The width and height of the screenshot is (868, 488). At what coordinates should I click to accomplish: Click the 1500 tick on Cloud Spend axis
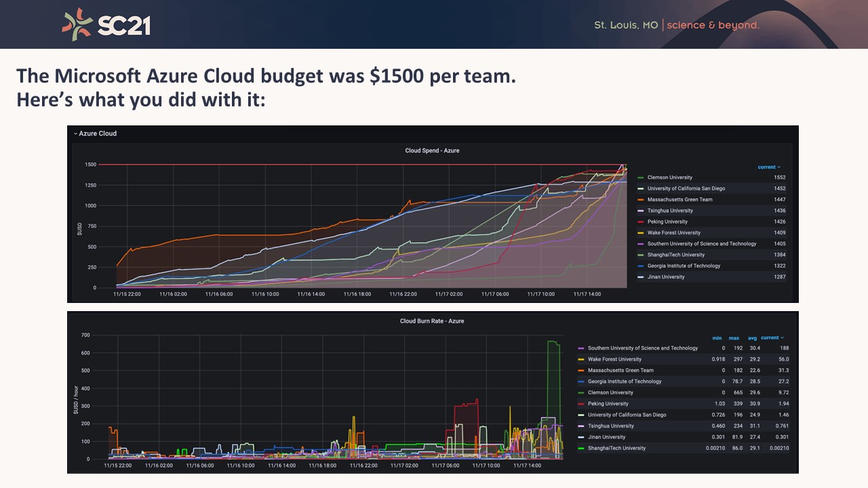point(90,165)
